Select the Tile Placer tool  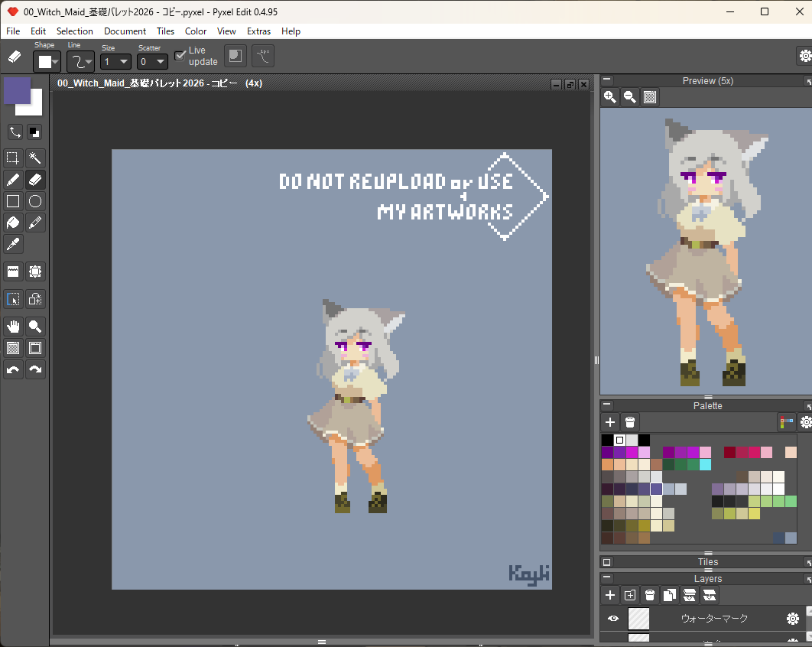tap(13, 271)
